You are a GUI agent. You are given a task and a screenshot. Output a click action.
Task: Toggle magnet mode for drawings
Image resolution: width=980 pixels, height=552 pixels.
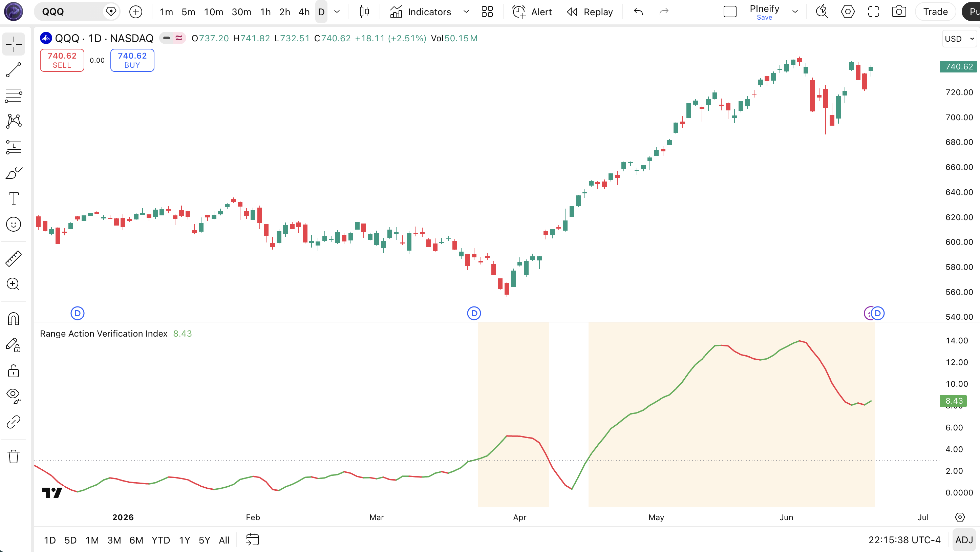tap(14, 319)
